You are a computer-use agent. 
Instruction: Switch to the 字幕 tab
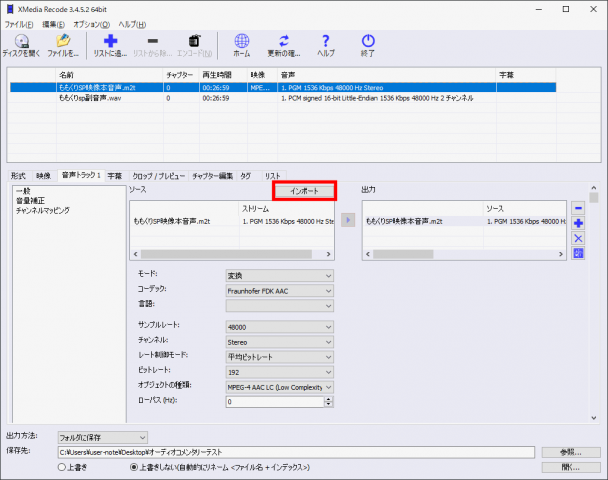click(115, 176)
